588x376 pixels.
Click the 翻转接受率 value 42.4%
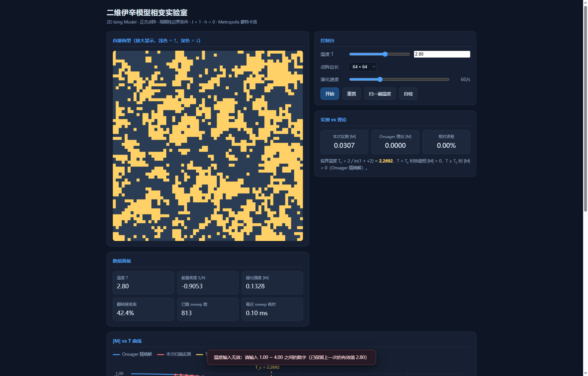[125, 313]
